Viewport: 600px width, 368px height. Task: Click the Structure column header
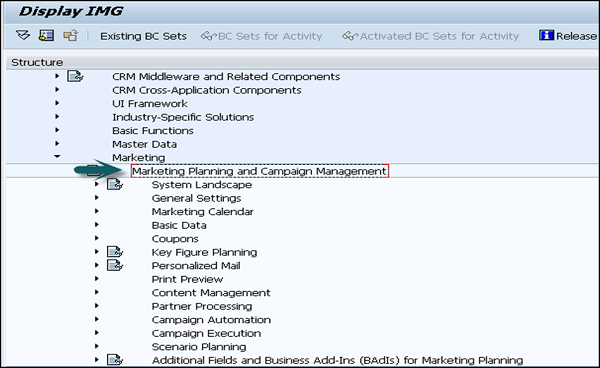(x=37, y=62)
